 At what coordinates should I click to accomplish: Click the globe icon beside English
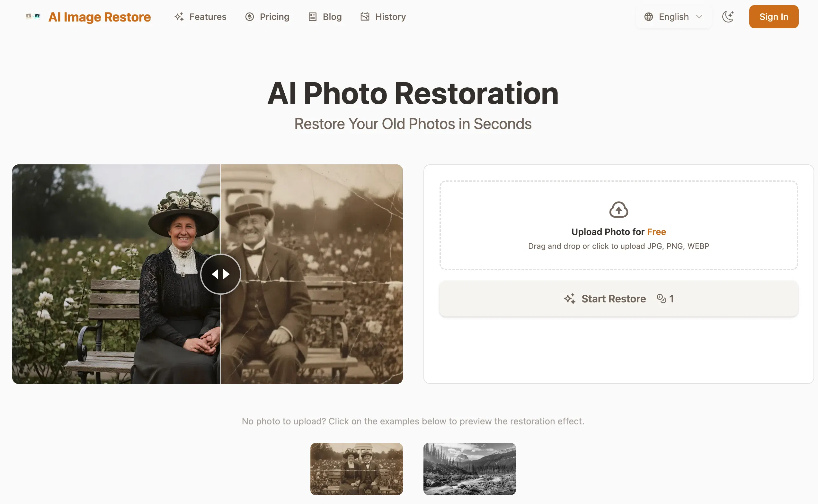click(649, 17)
